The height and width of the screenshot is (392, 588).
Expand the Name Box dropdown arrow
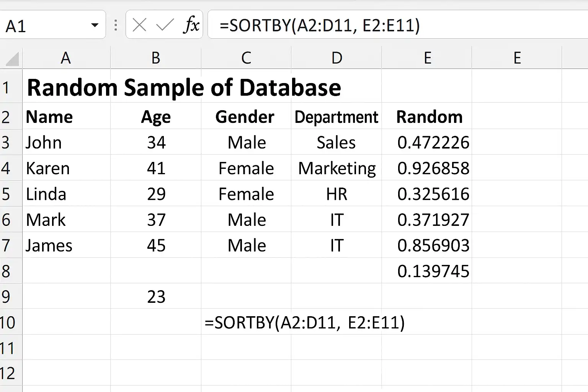coord(95,26)
